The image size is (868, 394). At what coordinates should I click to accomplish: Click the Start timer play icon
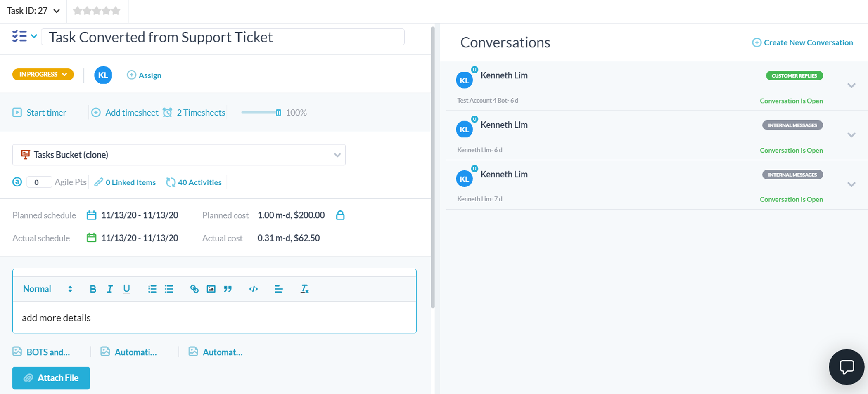point(17,112)
